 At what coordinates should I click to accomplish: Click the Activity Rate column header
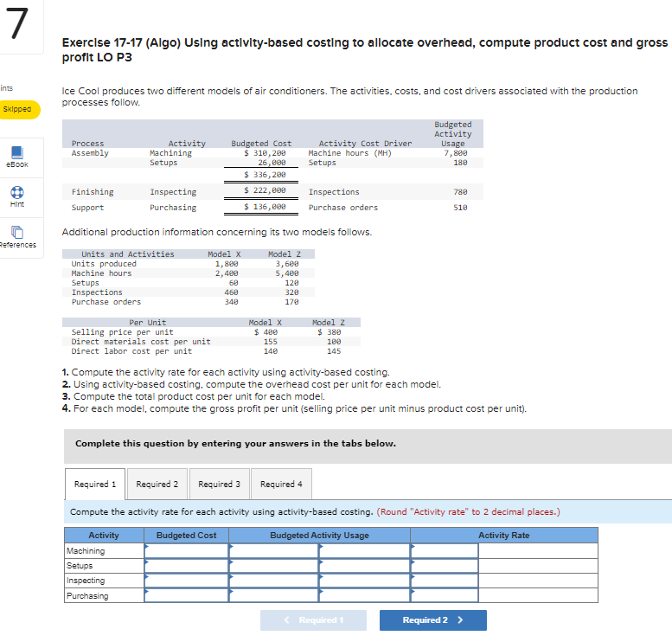(504, 536)
